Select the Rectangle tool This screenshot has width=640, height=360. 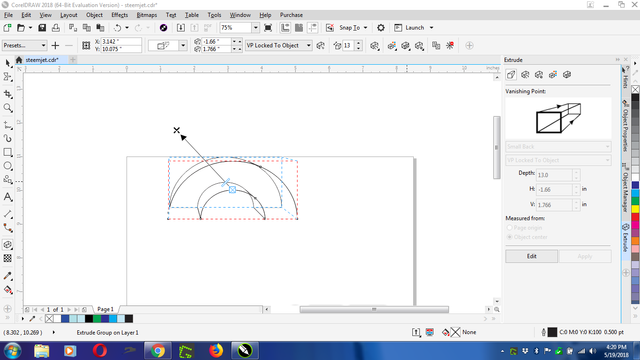[x=8, y=152]
